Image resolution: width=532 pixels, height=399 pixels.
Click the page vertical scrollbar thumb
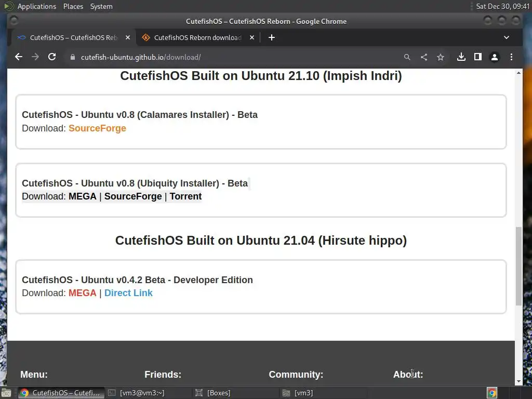518,267
